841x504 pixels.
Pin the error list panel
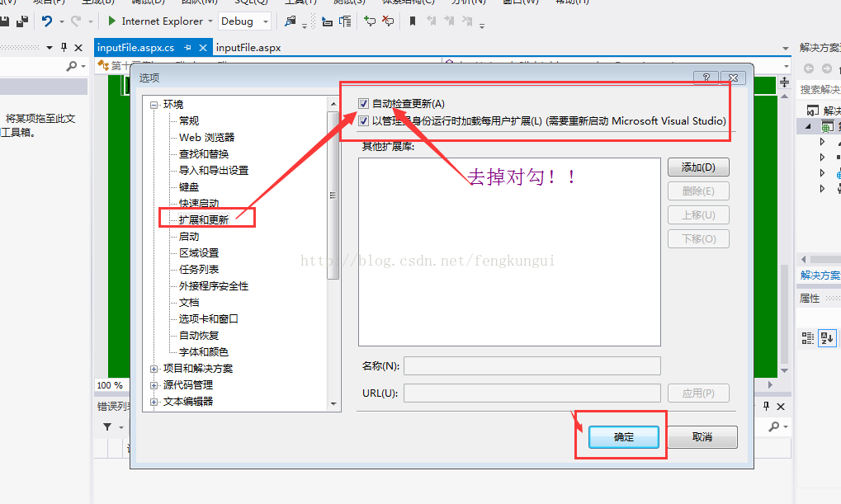(x=767, y=406)
